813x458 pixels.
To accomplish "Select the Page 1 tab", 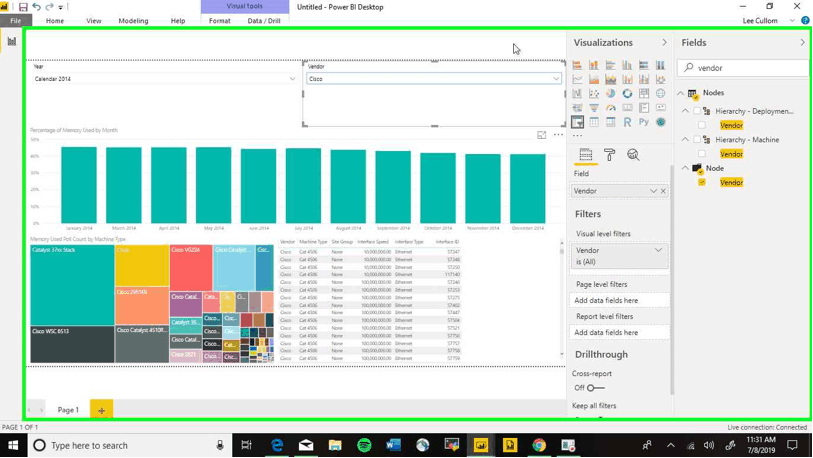I will point(68,410).
